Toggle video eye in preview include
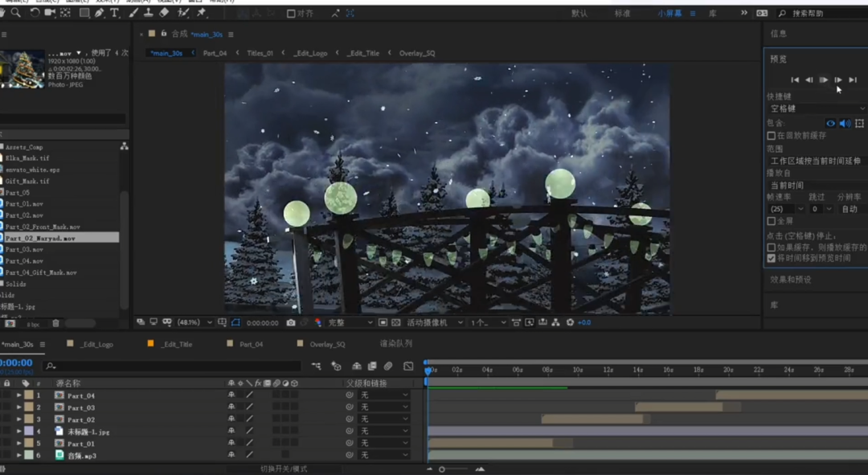The image size is (868, 475). click(x=830, y=124)
